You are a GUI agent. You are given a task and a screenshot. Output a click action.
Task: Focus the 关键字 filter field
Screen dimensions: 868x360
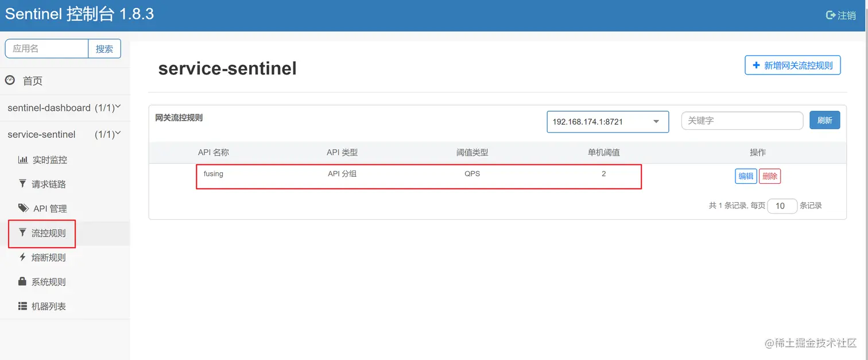click(742, 121)
